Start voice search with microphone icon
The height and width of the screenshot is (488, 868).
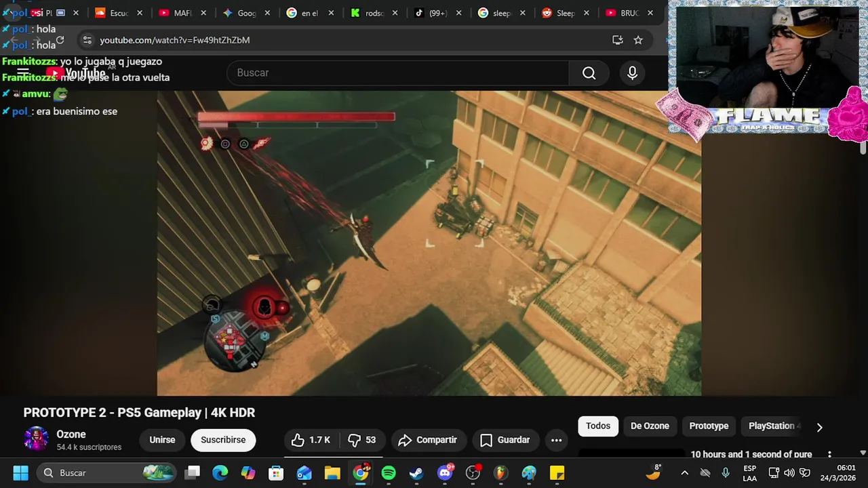[x=632, y=73]
